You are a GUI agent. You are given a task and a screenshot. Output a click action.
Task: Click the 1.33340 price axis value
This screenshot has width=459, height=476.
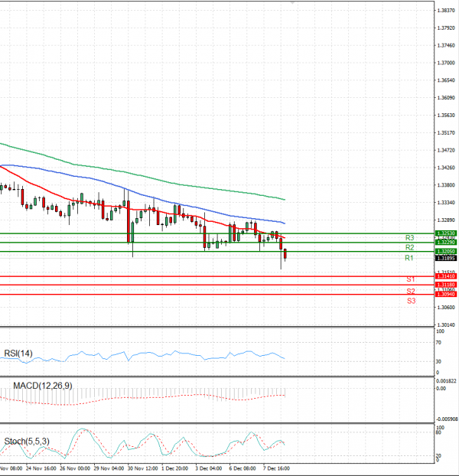pyautogui.click(x=446, y=203)
